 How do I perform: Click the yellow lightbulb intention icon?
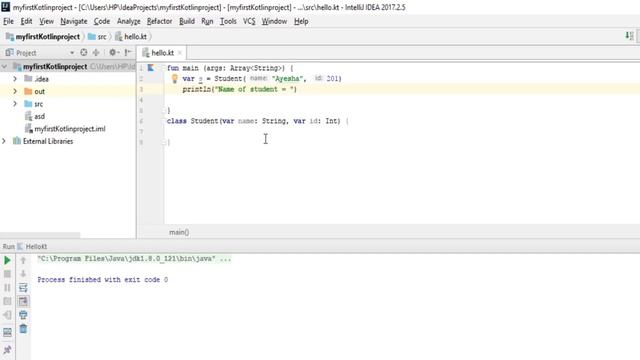174,78
